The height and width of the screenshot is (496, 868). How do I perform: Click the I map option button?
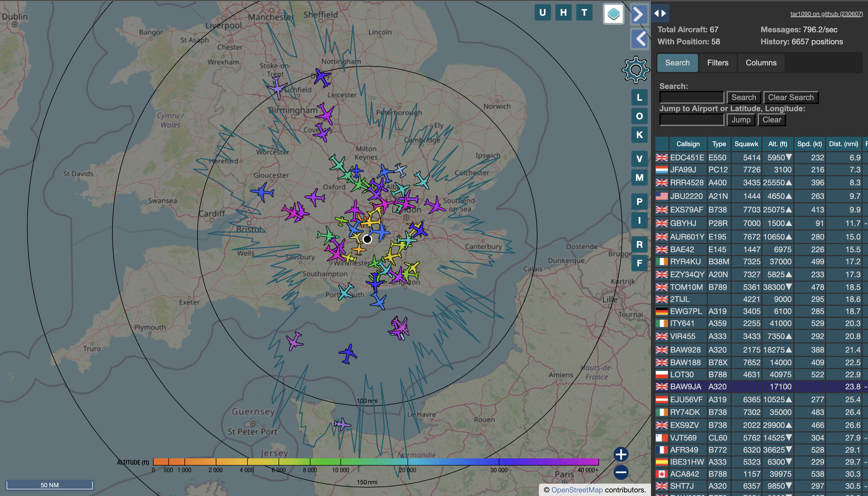639,220
